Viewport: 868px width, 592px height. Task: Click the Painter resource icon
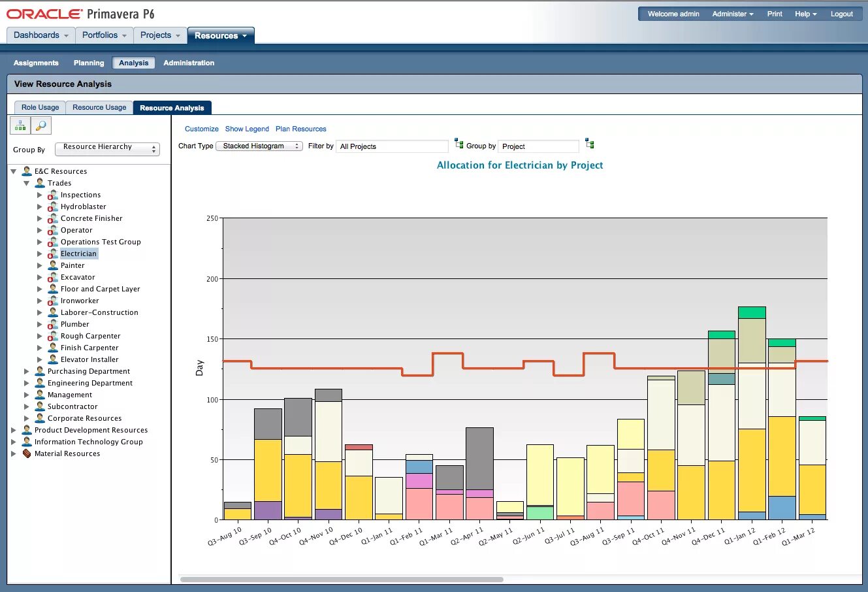point(53,265)
